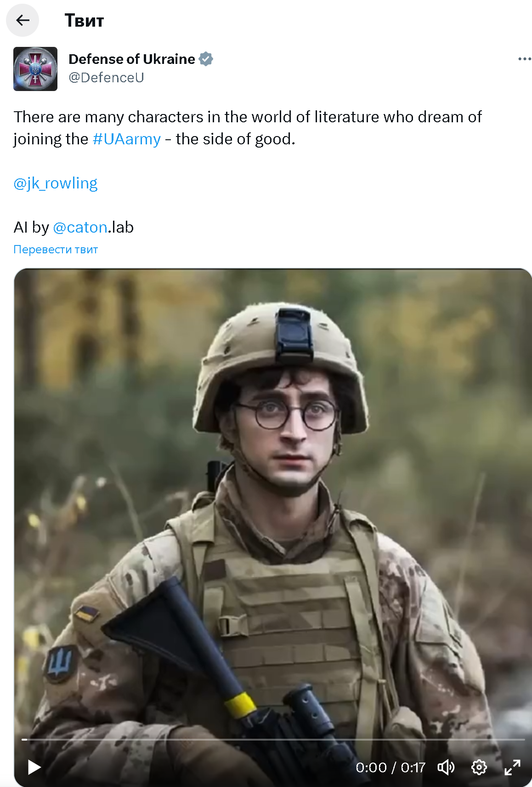Expand video to fullscreen

512,767
